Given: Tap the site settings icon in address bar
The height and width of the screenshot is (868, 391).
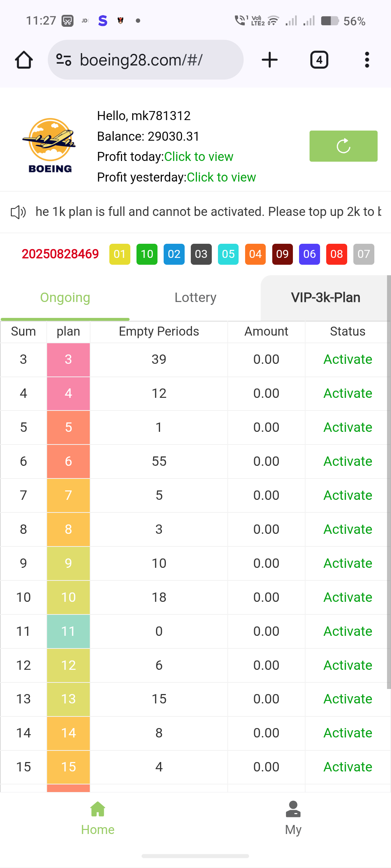Looking at the screenshot, I should tap(64, 60).
